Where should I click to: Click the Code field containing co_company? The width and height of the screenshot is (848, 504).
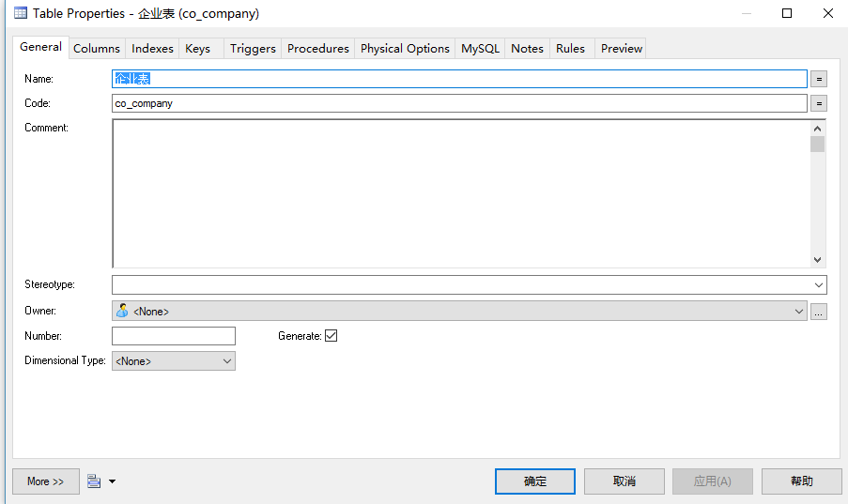460,103
